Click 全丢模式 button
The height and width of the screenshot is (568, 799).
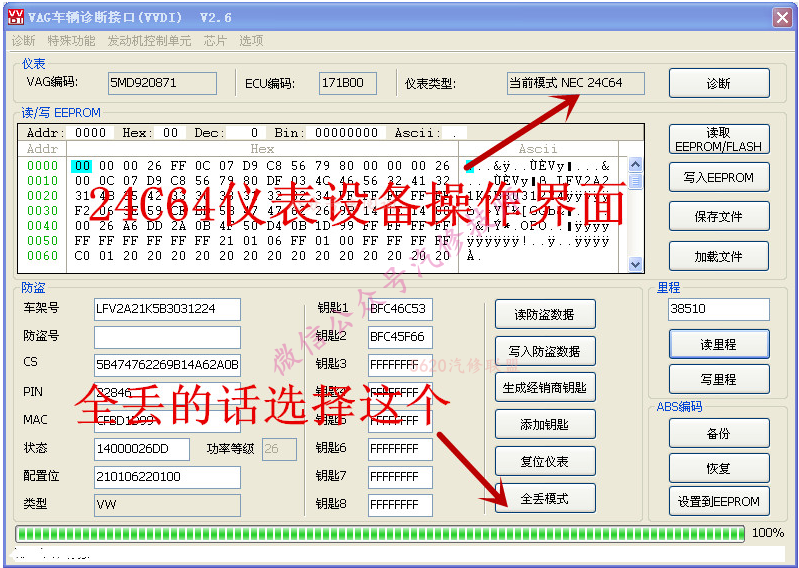545,498
